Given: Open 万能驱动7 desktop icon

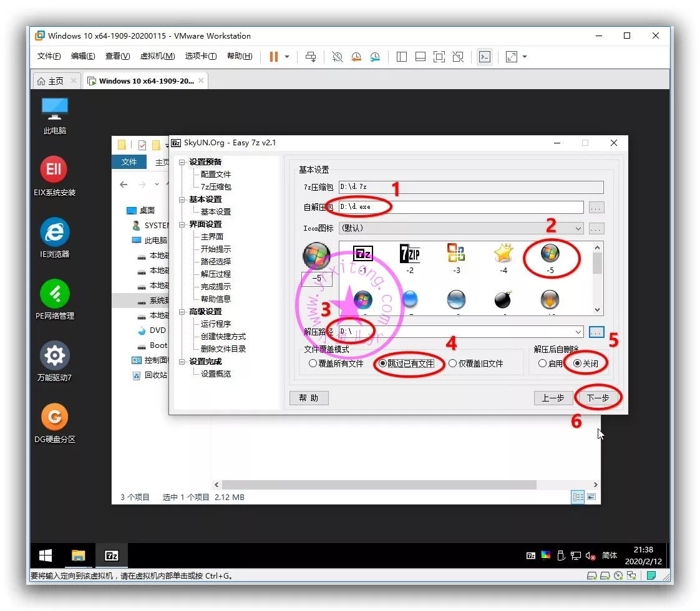Looking at the screenshot, I should 54,355.
